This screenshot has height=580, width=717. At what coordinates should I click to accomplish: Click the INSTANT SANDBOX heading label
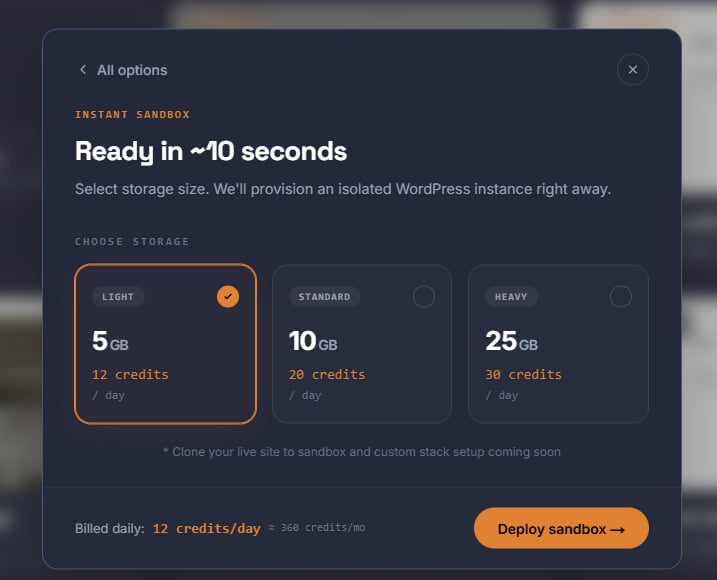pos(132,114)
